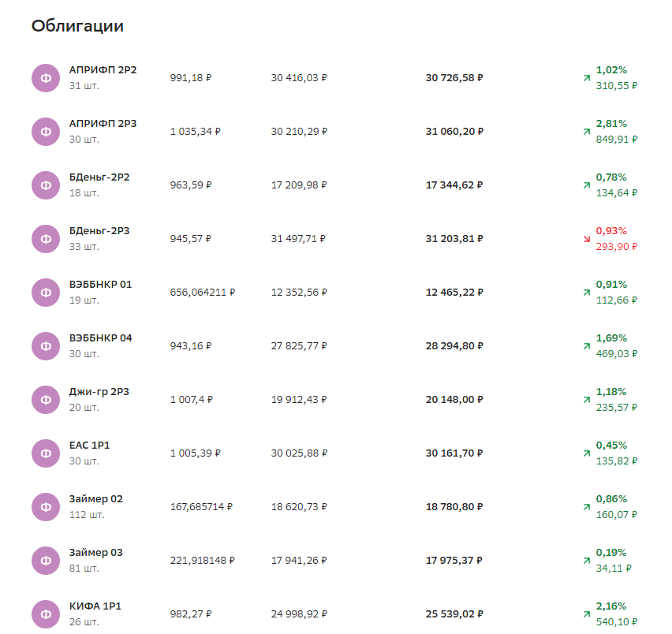
Task: Click the round icon next to АПРИФП 2Р3
Action: pos(46,131)
